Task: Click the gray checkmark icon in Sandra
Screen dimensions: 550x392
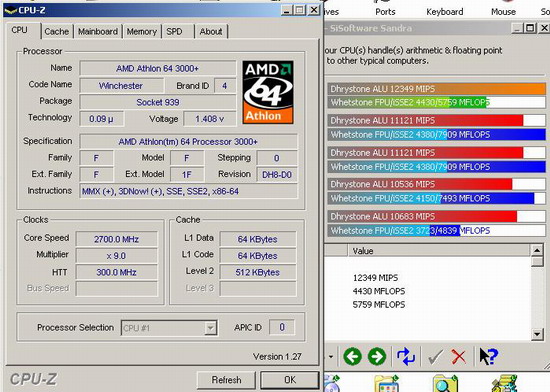Action: [x=435, y=357]
